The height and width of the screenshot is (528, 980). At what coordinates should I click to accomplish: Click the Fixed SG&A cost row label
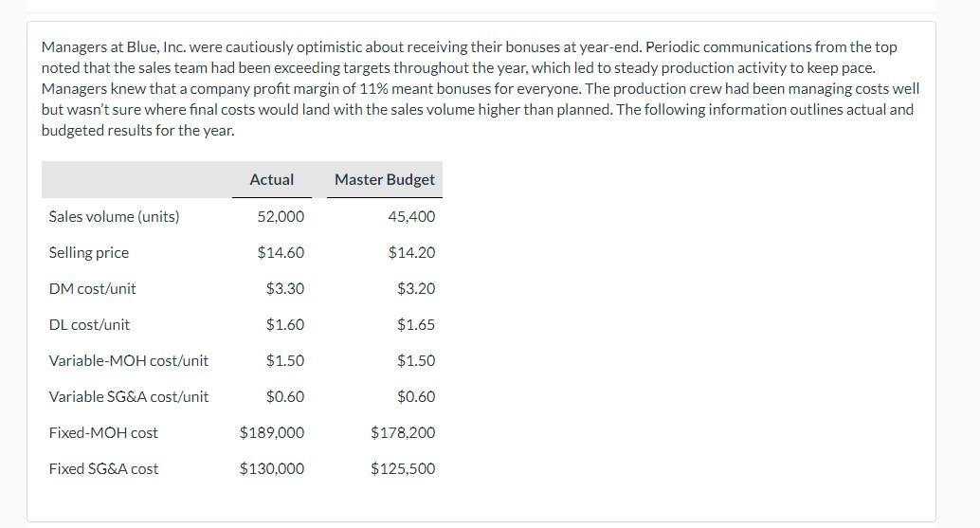[103, 468]
